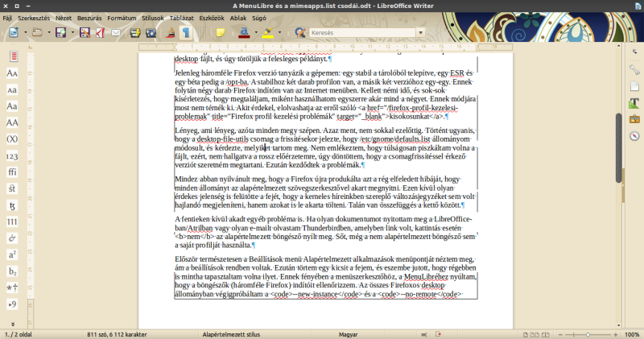
Task: Open the New document dropdown arrow
Action: [26, 32]
